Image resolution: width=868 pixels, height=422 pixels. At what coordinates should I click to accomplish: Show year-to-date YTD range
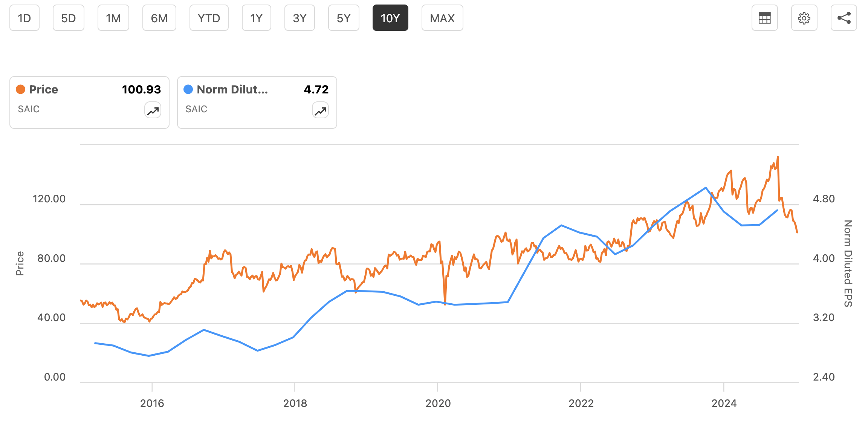click(209, 18)
